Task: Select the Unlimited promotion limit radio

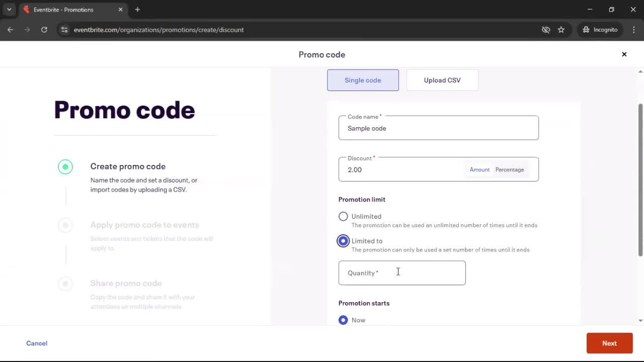Action: click(343, 216)
